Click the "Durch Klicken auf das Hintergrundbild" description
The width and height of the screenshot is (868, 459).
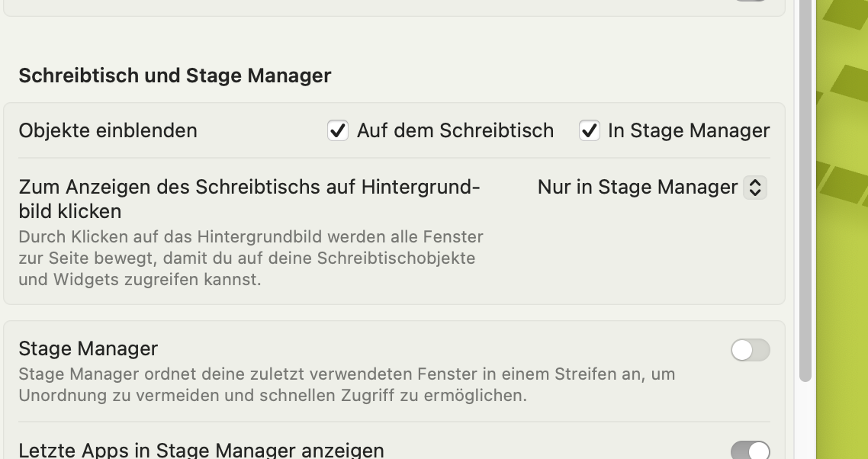click(251, 258)
